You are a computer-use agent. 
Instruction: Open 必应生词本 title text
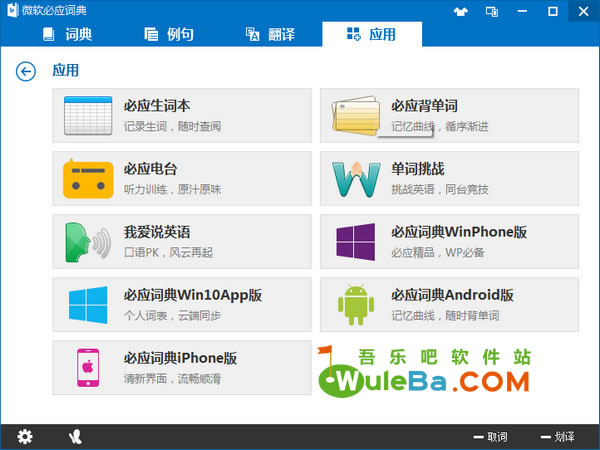(x=157, y=106)
